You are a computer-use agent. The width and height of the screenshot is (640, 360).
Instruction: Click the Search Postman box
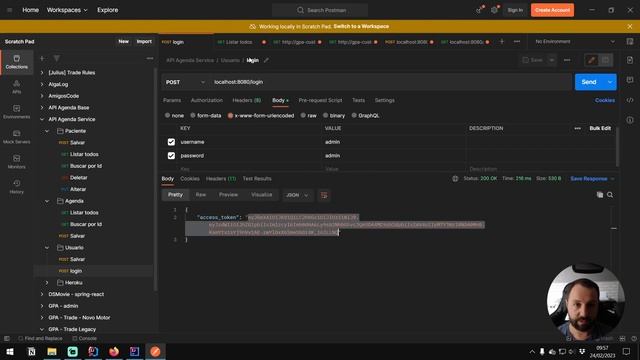click(x=320, y=10)
